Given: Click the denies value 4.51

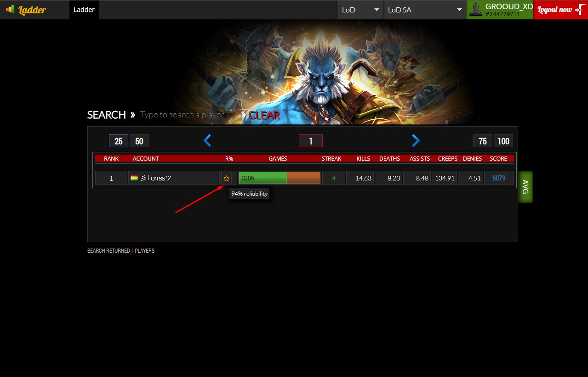Looking at the screenshot, I should pos(471,178).
